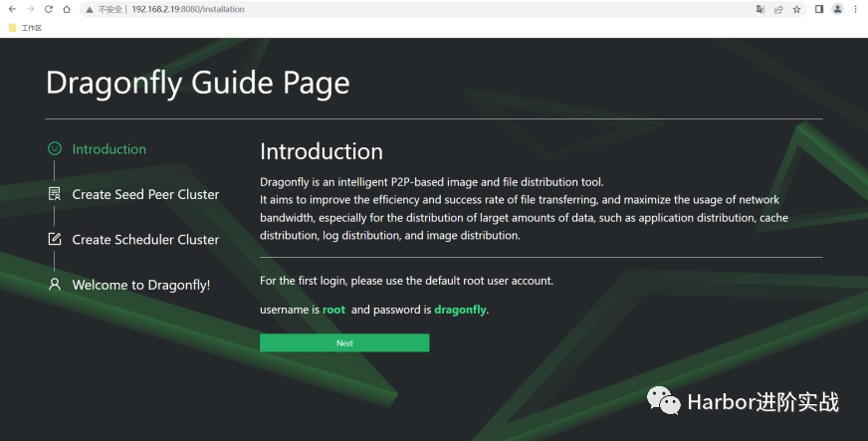The image size is (868, 441).
Task: Reload the page with refresh icon
Action: [49, 9]
